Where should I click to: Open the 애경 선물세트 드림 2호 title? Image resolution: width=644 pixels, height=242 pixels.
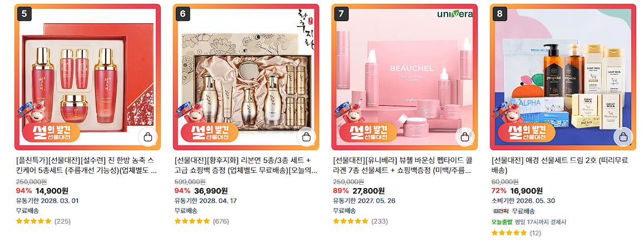[x=559, y=165]
